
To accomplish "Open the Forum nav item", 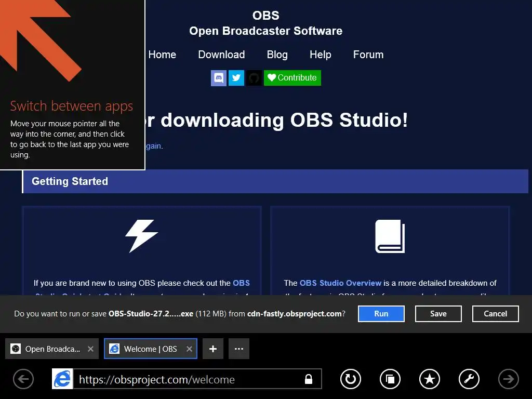I will point(368,55).
